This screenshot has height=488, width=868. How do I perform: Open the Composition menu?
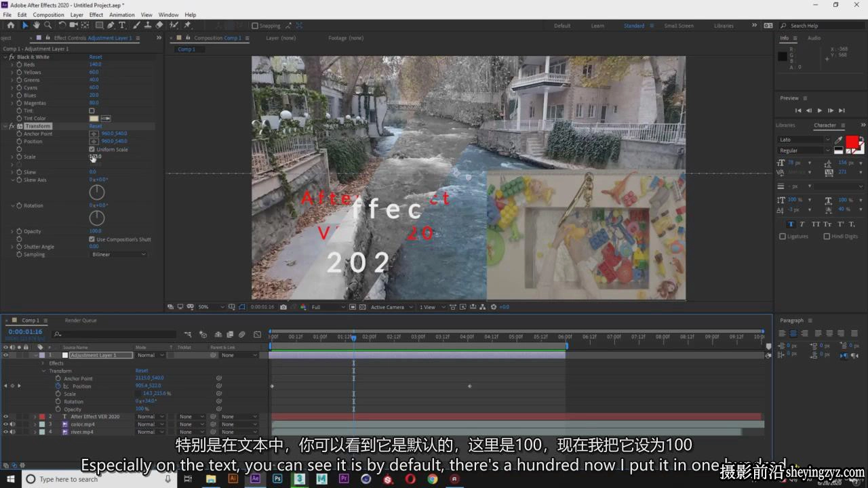[x=49, y=14]
